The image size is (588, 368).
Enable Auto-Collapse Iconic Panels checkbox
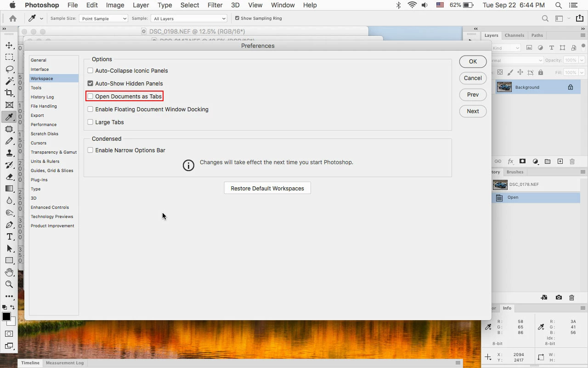90,70
